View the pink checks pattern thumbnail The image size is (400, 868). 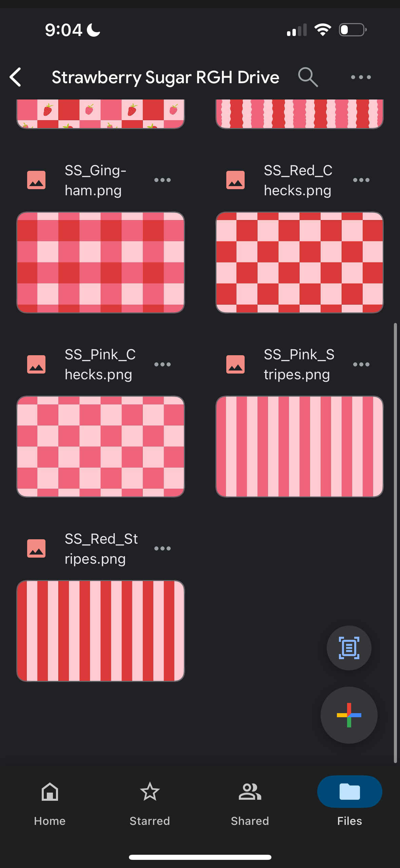100,447
